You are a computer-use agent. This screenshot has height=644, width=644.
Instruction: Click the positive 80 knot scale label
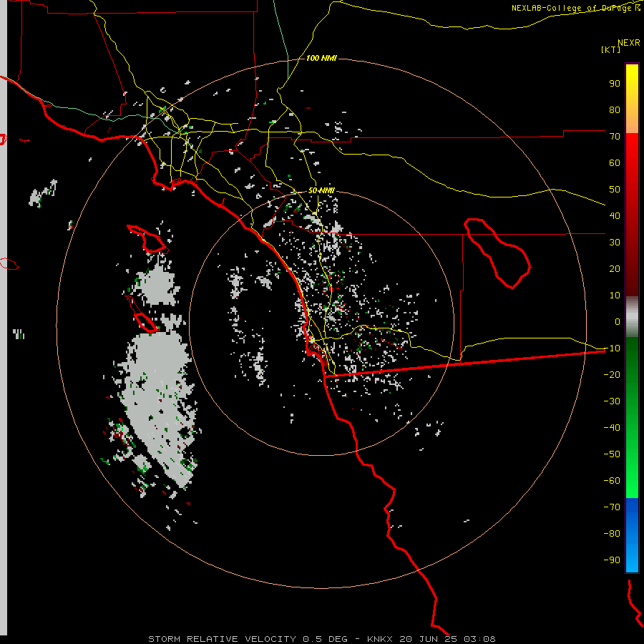click(615, 109)
